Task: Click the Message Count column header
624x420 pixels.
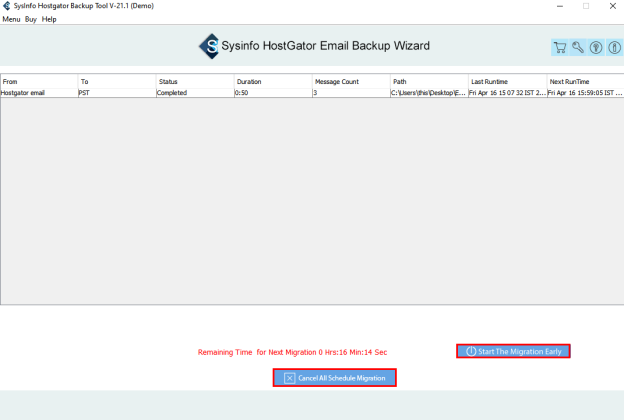Action: coord(351,82)
